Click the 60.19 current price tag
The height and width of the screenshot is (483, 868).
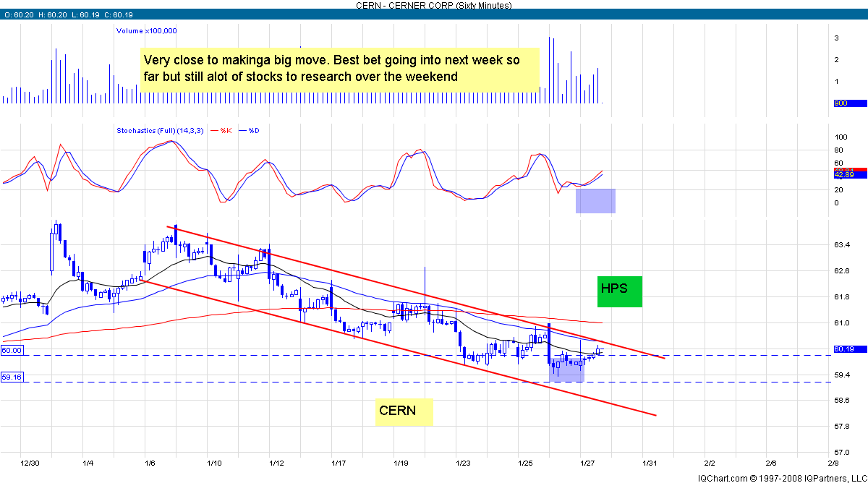click(844, 349)
